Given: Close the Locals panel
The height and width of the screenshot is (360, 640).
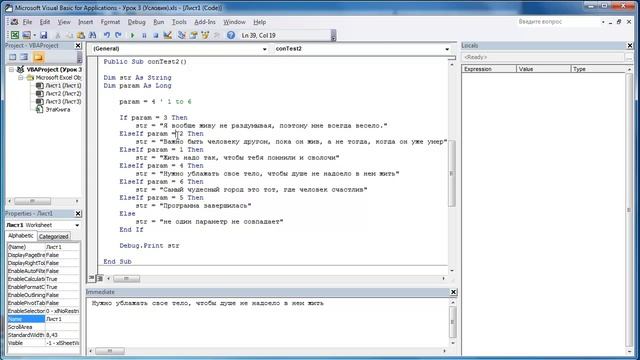Looking at the screenshot, I should pyautogui.click(x=630, y=46).
